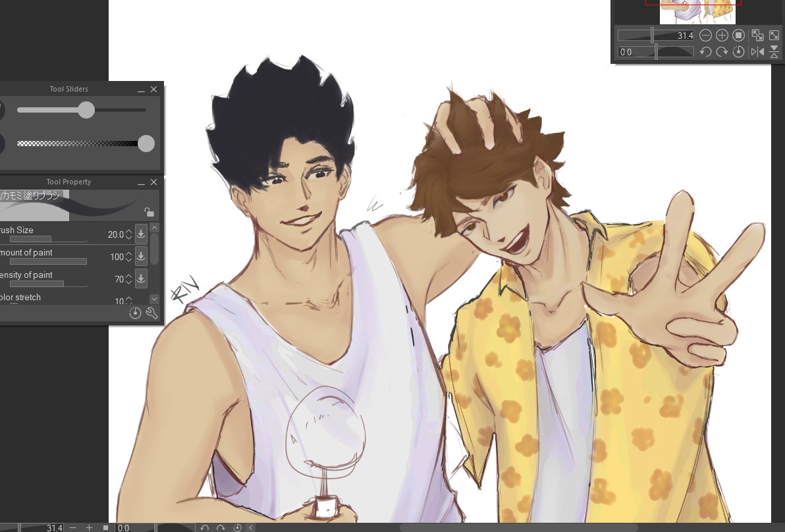Viewport: 785px width, 532px height.
Task: Reset rotation using bottom status bar icon
Action: click(237, 527)
